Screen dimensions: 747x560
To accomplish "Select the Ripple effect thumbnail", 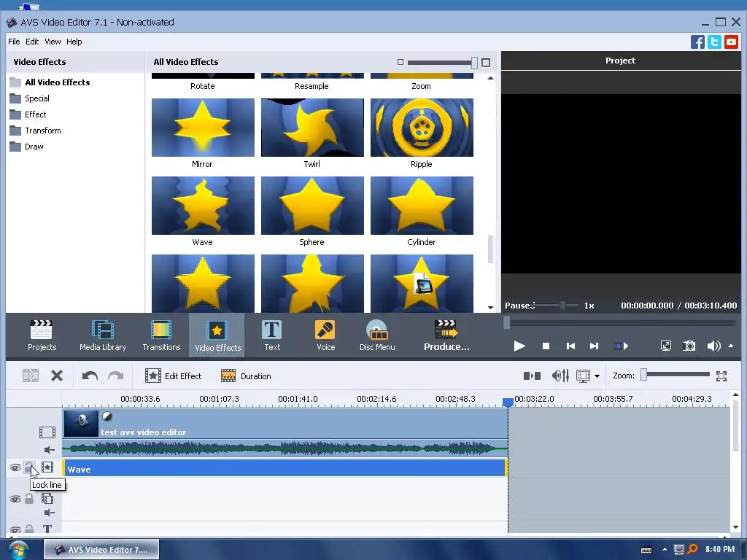I will point(422,128).
